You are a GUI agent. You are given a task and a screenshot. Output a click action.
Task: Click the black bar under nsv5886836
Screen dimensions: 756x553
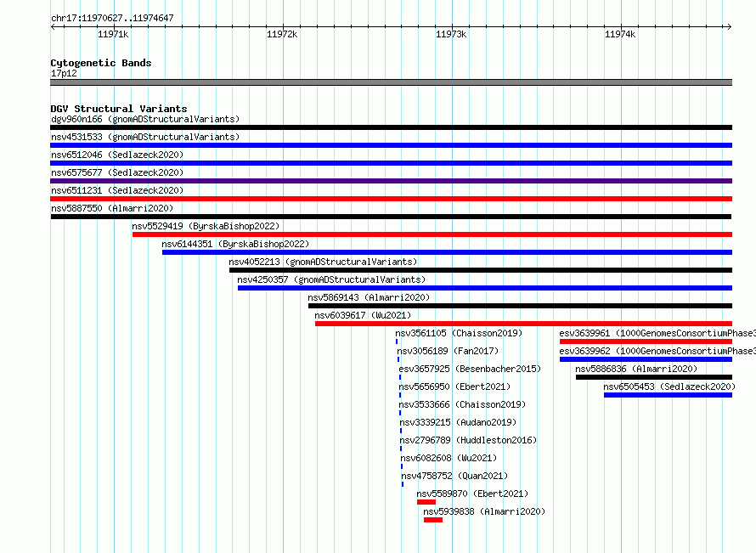pyautogui.click(x=654, y=377)
